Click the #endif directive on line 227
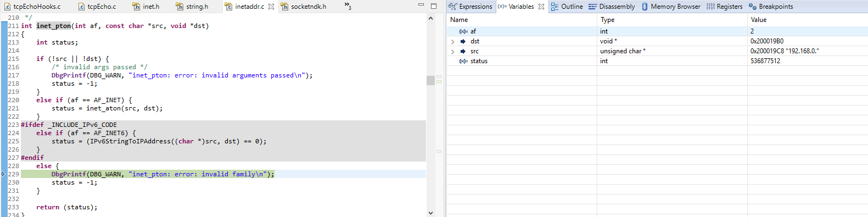Image resolution: width=868 pixels, height=217 pixels. 32,158
